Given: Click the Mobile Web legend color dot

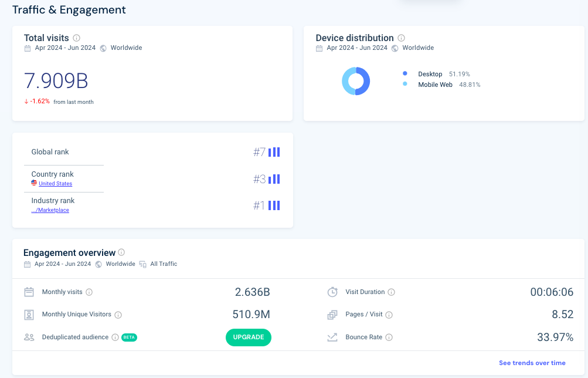Looking at the screenshot, I should (x=405, y=85).
